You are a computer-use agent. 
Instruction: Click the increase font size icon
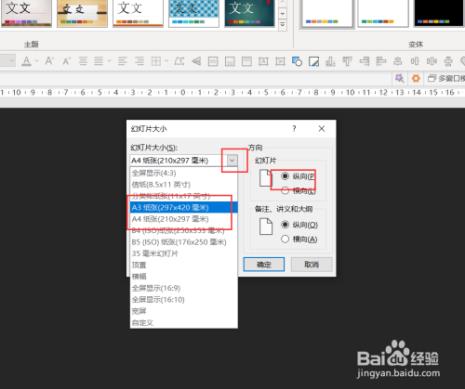click(49, 61)
